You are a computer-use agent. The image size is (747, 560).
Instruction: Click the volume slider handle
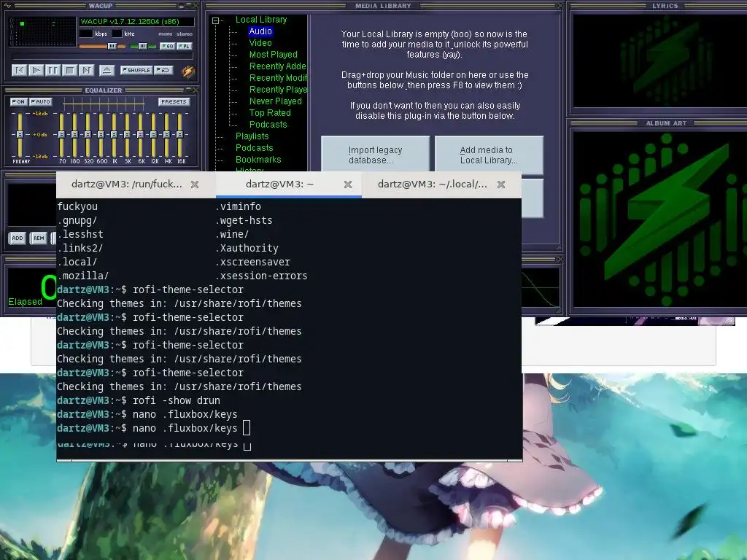(112, 46)
